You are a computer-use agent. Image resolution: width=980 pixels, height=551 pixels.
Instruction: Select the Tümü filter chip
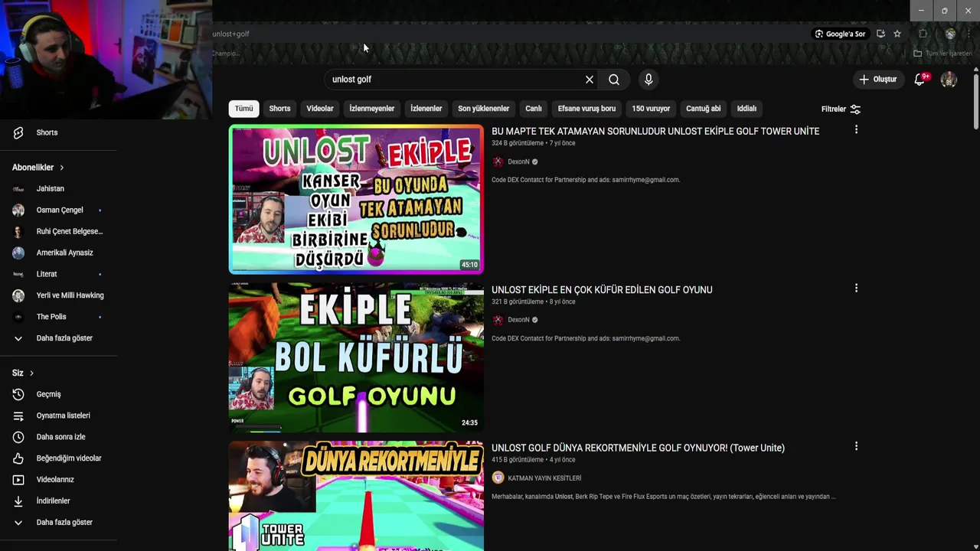tap(243, 109)
